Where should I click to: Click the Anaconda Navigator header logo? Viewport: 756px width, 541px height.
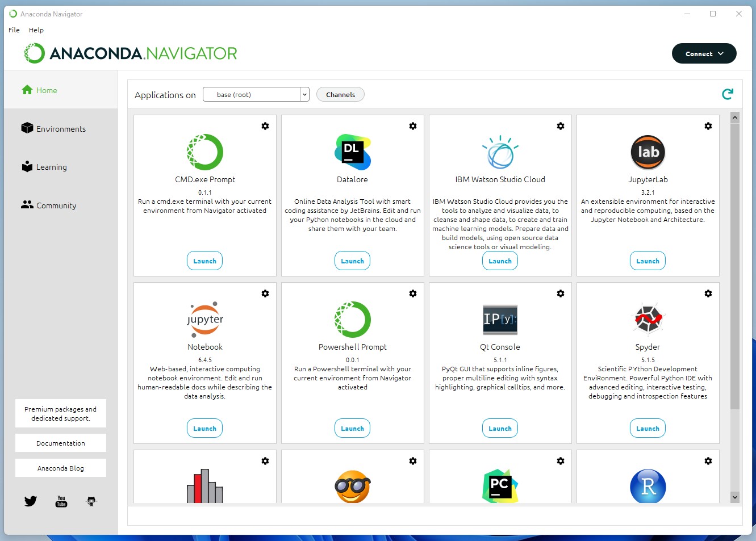[x=130, y=53]
